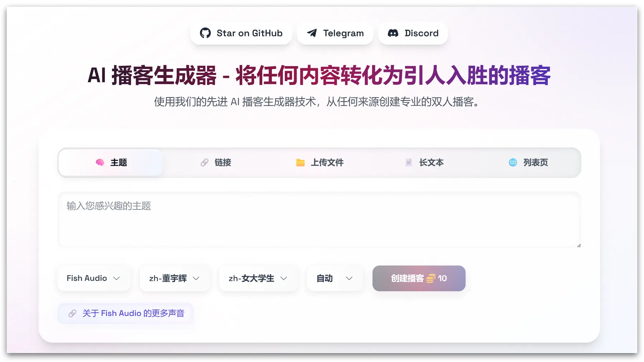The image size is (644, 362).
Task: Click the textarea resize handle corner
Action: tap(579, 245)
